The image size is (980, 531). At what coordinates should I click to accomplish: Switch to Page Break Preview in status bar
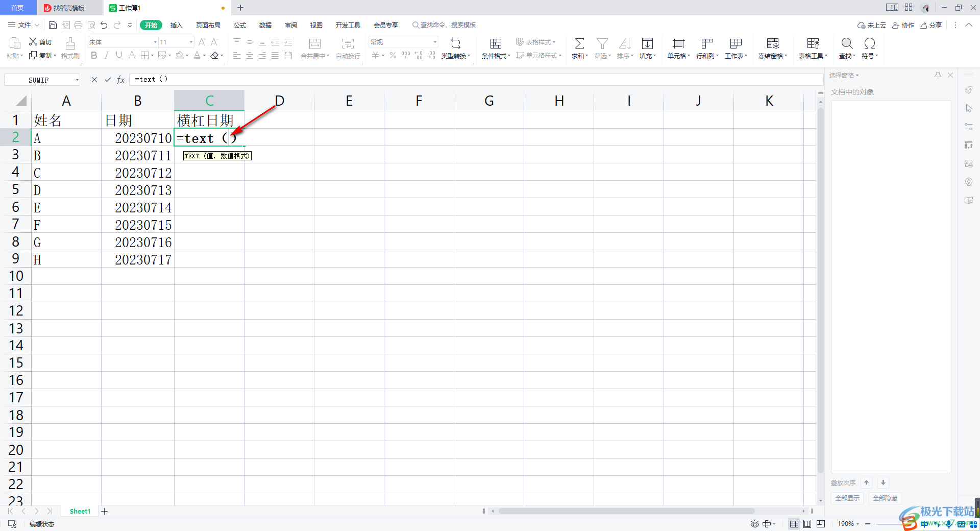click(821, 524)
